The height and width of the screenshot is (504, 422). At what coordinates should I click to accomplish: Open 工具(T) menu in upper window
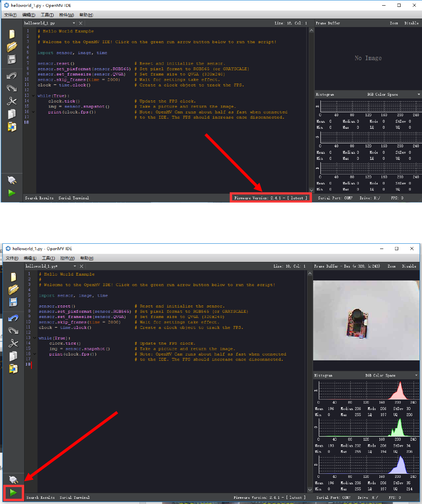pyautogui.click(x=47, y=15)
